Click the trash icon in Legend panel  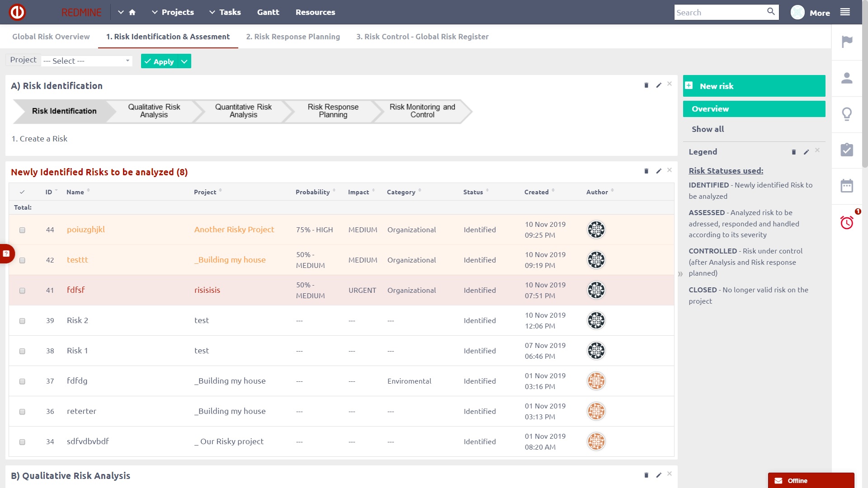(x=793, y=152)
